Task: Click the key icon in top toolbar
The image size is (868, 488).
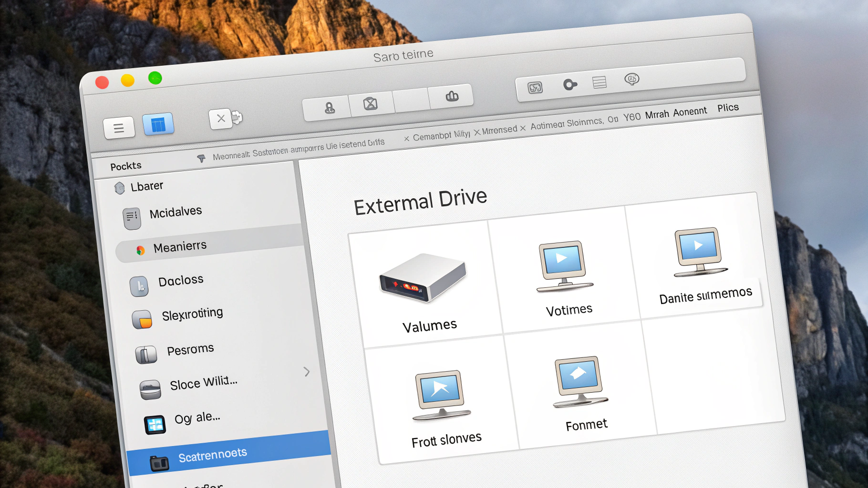Action: [x=569, y=85]
